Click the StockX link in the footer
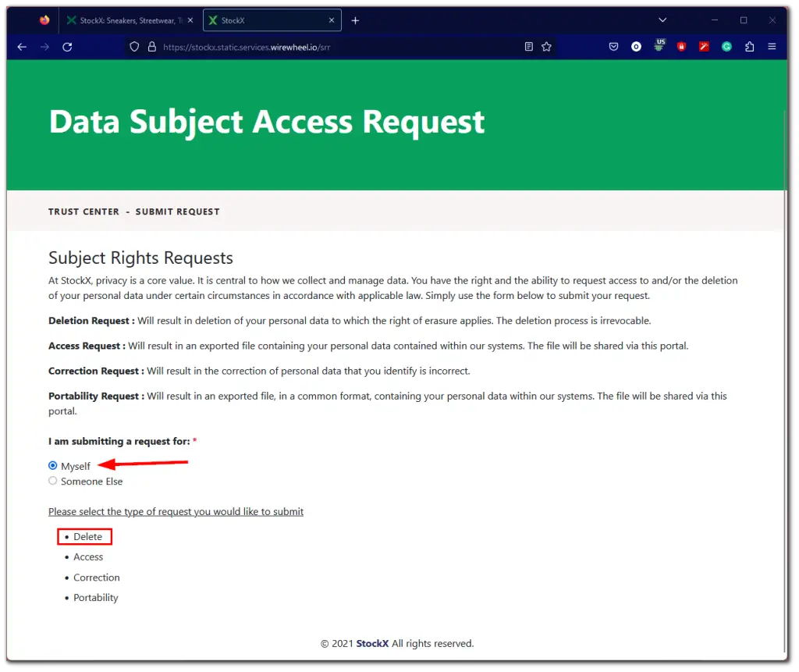 (372, 643)
